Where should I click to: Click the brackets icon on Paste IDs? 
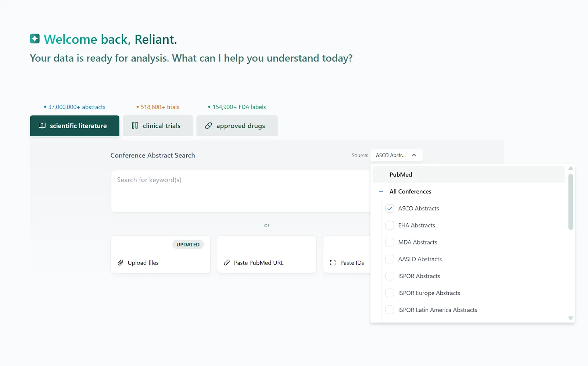[x=333, y=263]
